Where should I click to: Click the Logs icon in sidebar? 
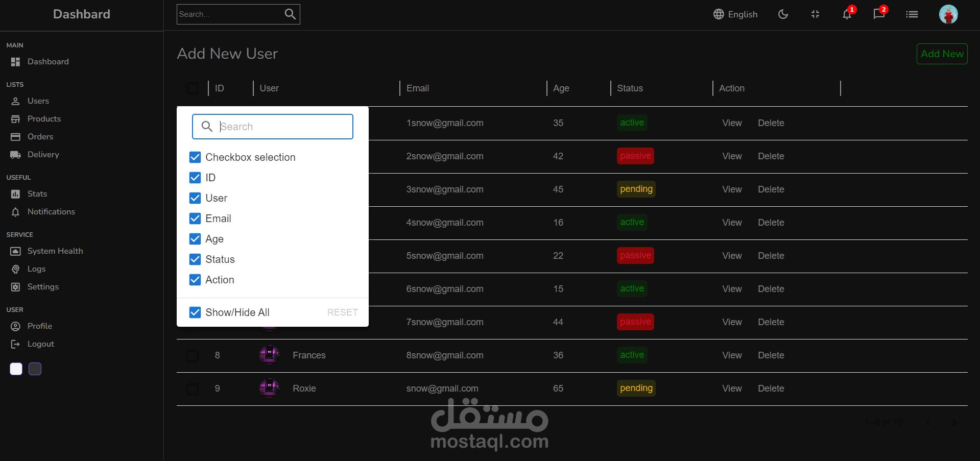pos(16,269)
